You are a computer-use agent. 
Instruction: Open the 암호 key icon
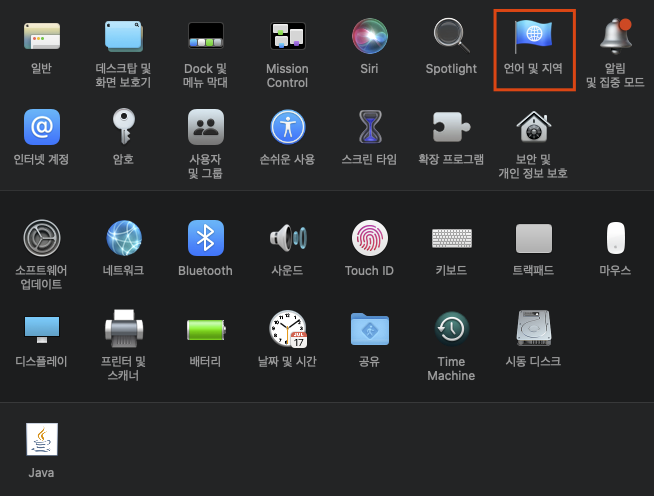[x=123, y=126]
